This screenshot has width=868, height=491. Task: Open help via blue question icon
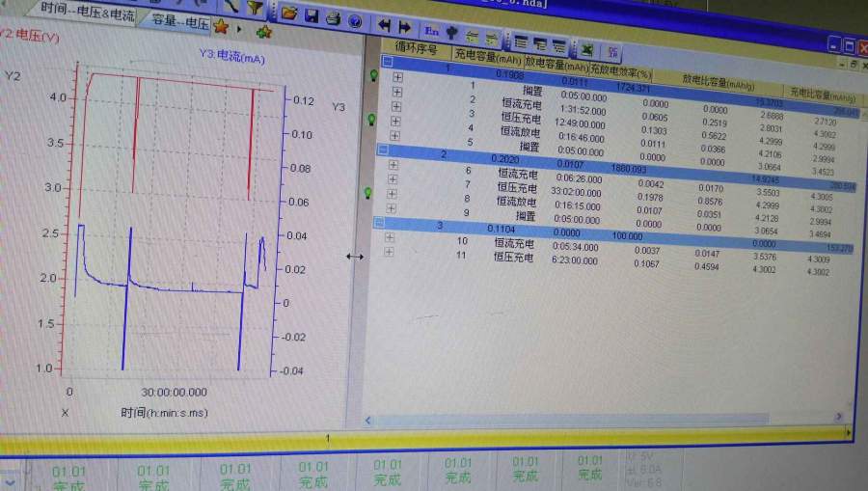click(355, 21)
